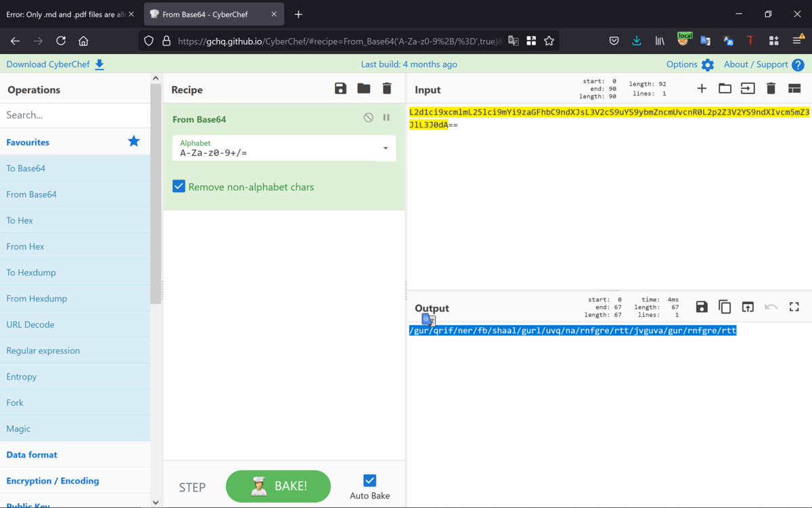
Task: Click the Base64 input text area
Action: [609, 196]
